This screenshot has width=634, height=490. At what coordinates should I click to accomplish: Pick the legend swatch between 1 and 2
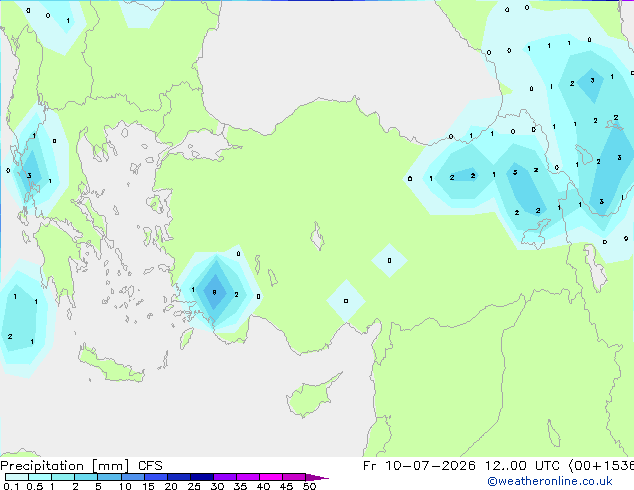click(63, 477)
